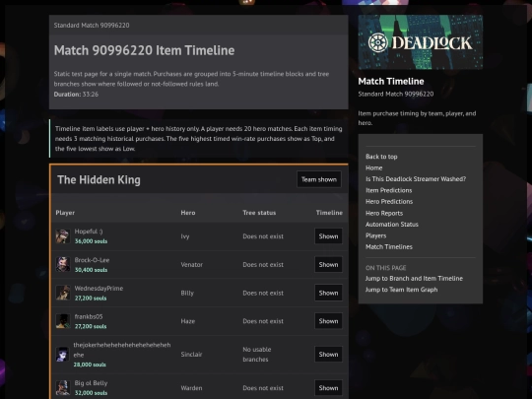Click Match Timeline sidebar heading
The height and width of the screenshot is (399, 532).
(391, 82)
